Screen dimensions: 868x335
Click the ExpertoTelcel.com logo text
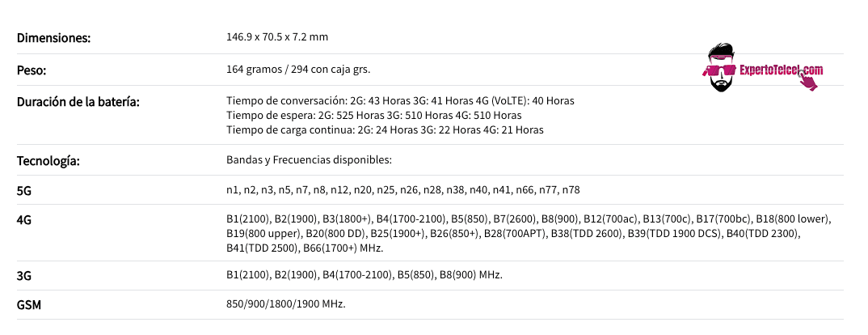pyautogui.click(x=781, y=70)
